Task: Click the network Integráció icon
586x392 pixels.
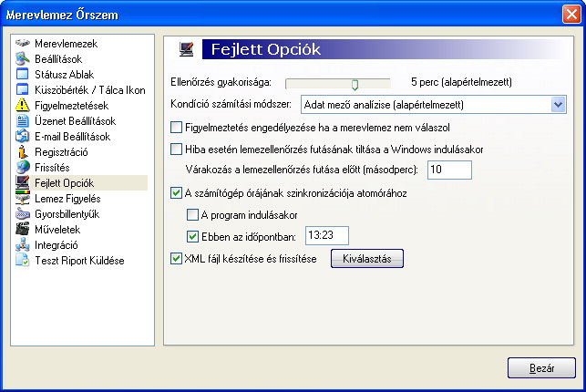Action: [23, 244]
